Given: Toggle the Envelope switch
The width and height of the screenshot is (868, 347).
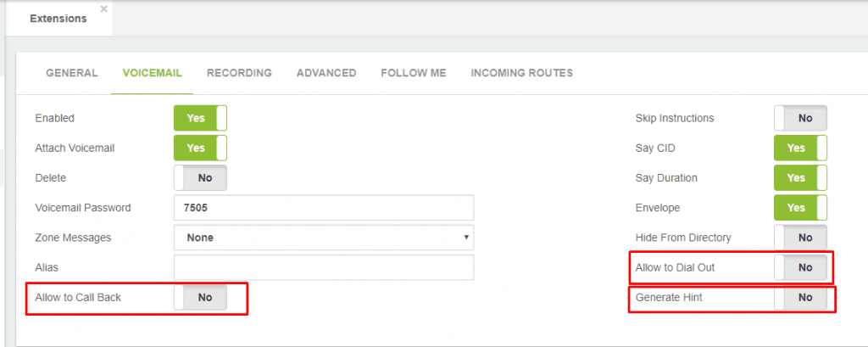Looking at the screenshot, I should pyautogui.click(x=800, y=208).
